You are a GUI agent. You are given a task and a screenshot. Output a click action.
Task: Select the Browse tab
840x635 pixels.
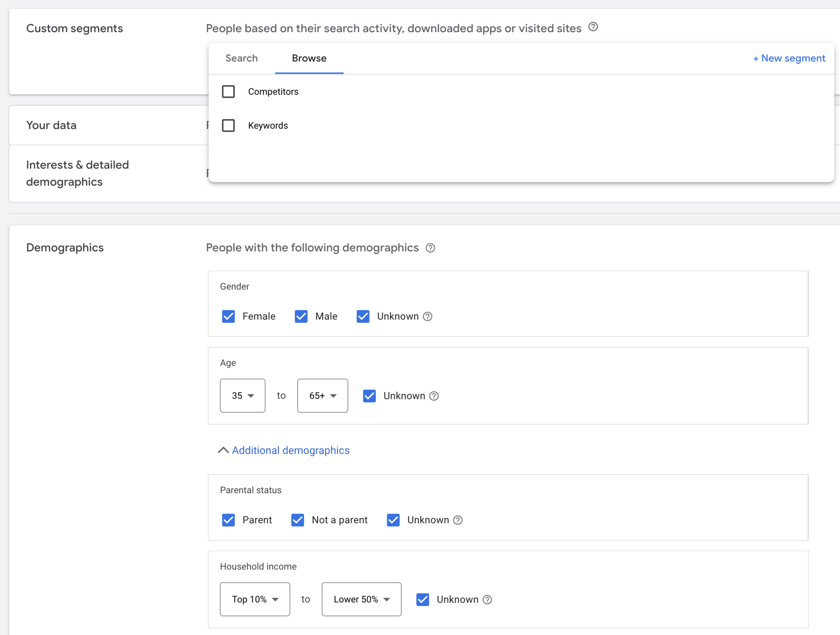pos(309,58)
